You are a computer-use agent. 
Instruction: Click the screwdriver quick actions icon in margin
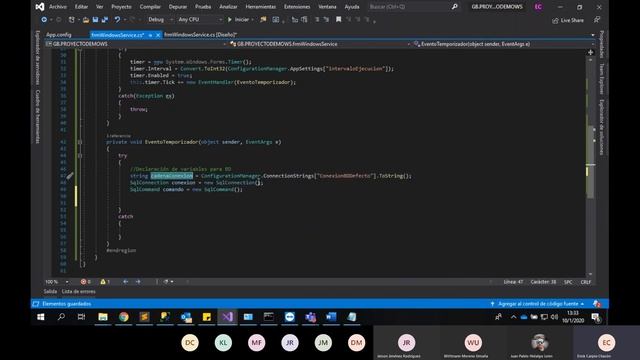click(x=70, y=176)
